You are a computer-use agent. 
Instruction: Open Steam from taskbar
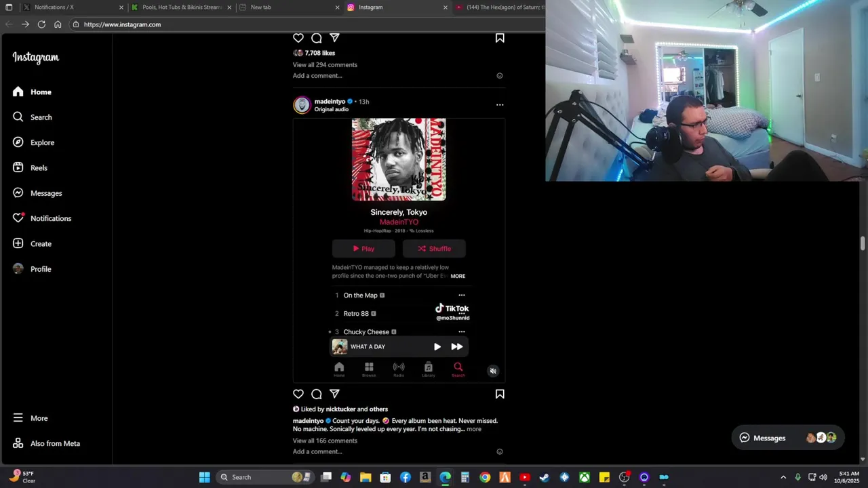545,477
